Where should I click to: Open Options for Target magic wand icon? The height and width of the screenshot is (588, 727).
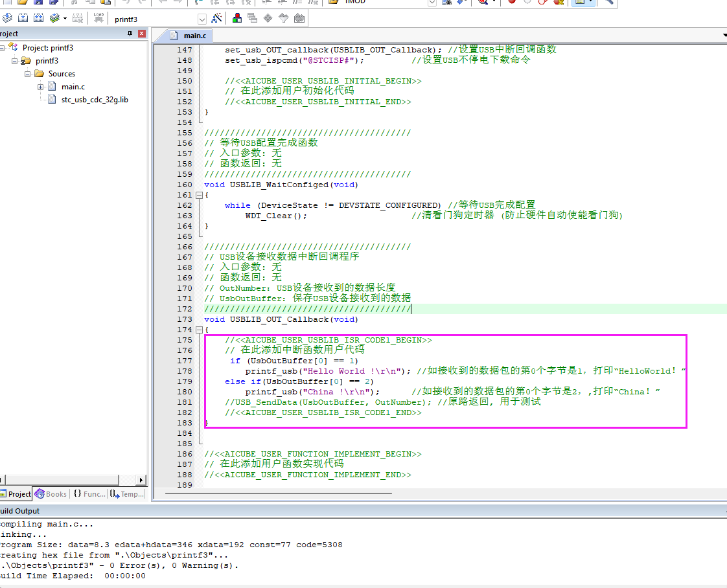coord(216,19)
